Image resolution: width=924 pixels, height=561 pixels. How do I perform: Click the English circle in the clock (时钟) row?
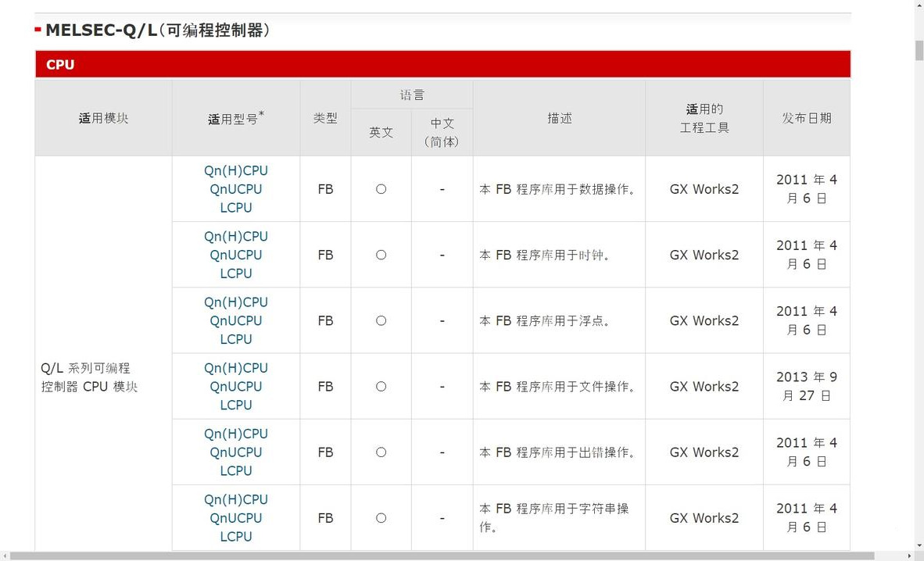(381, 255)
